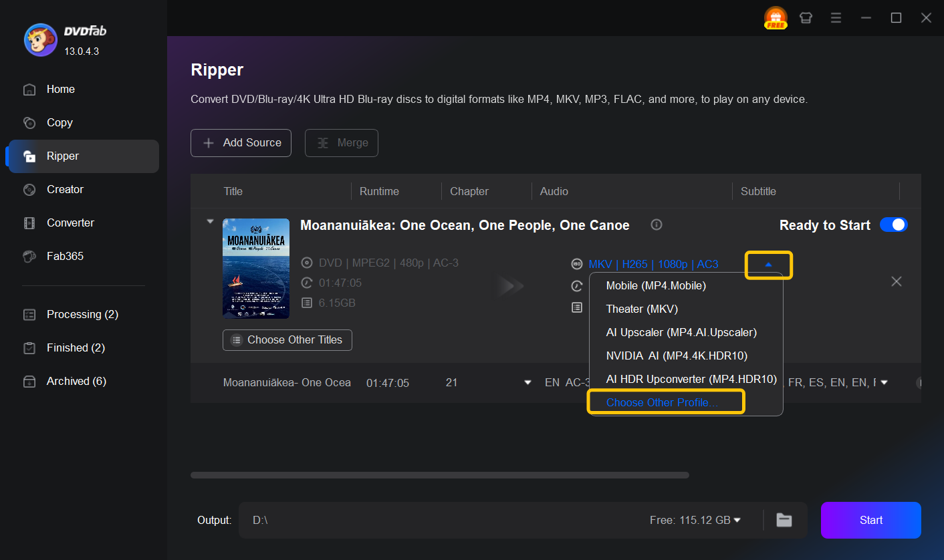This screenshot has height=560, width=944.
Task: Click Choose Other Profile link
Action: click(662, 402)
